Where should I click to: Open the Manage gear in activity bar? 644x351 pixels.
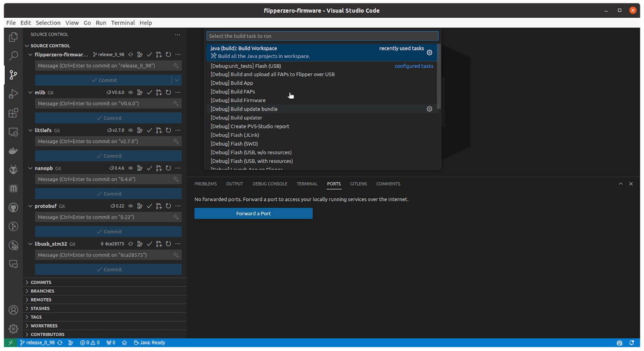tap(13, 328)
